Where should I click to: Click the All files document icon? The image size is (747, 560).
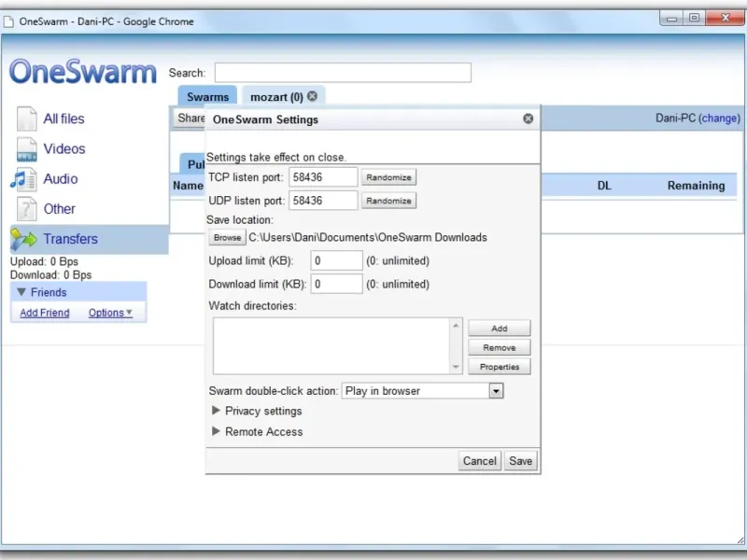point(27,119)
